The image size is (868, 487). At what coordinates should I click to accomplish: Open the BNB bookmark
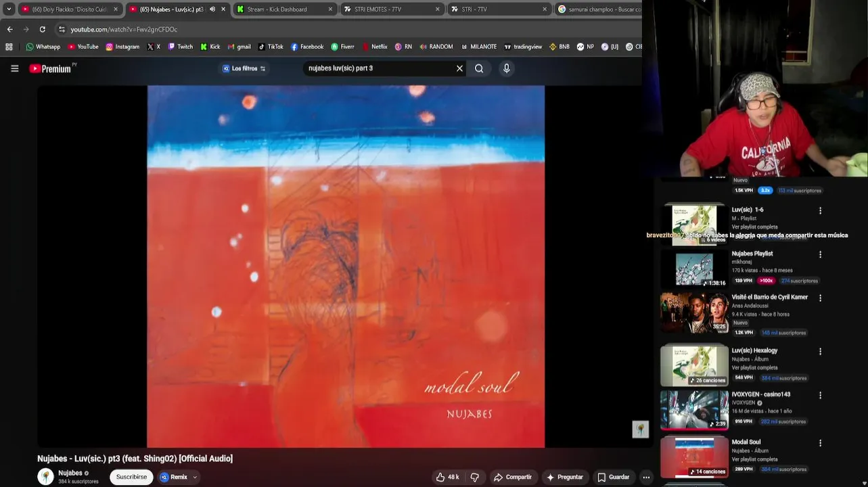pos(559,47)
